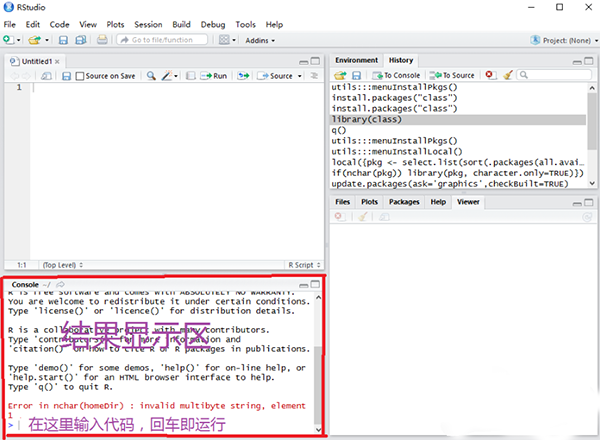
Task: Click Load History folder icon
Action: pyautogui.click(x=340, y=75)
